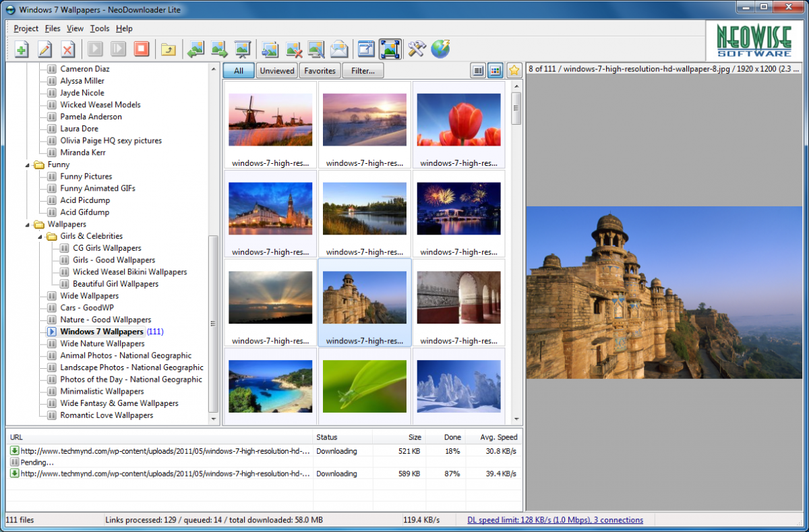Switch thumbnails to detailed list view
The image size is (809, 532).
coord(479,70)
